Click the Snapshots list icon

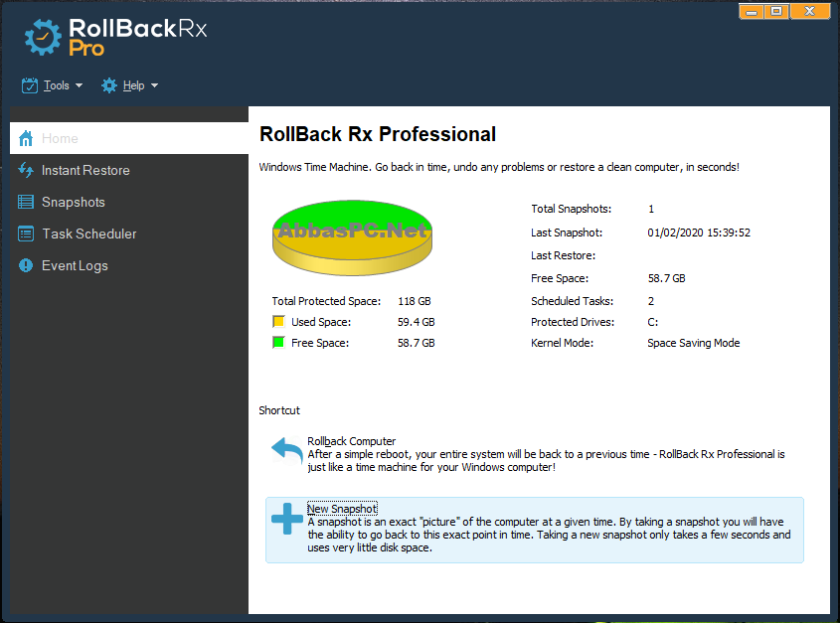26,202
